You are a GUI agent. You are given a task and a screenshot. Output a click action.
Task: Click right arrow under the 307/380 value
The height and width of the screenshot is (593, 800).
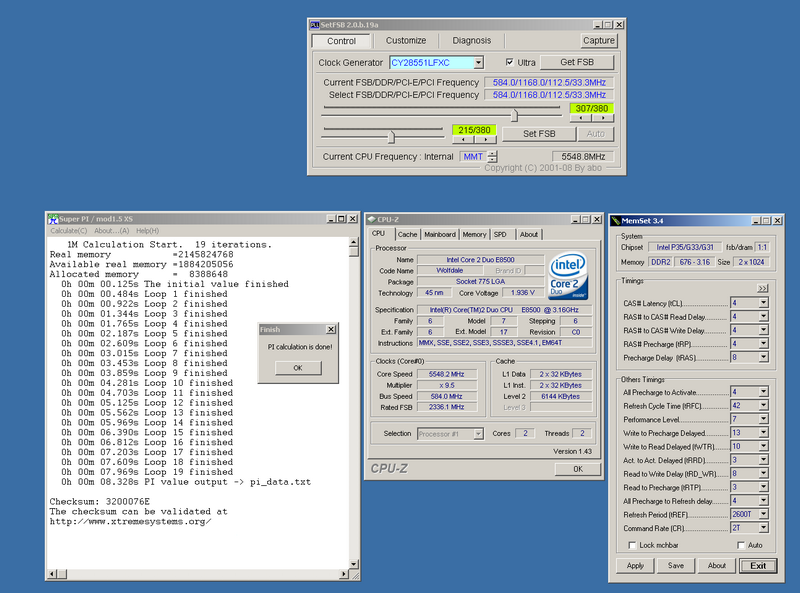click(x=603, y=118)
